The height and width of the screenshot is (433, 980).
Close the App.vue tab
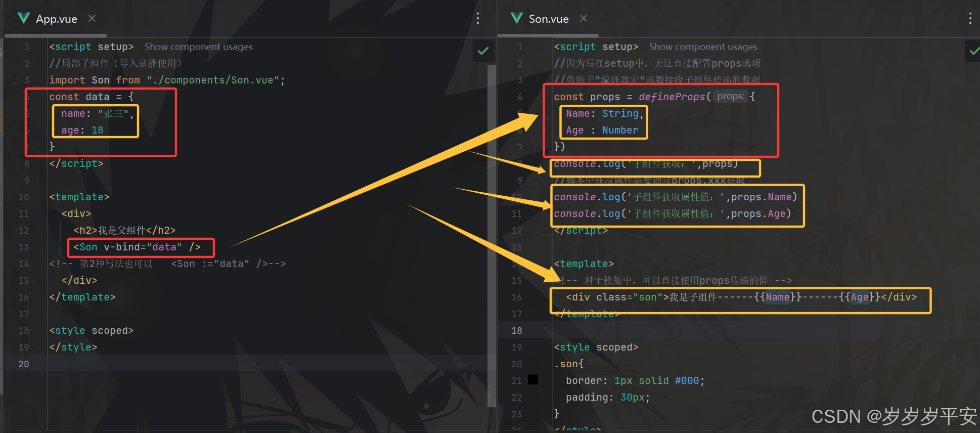click(x=92, y=18)
